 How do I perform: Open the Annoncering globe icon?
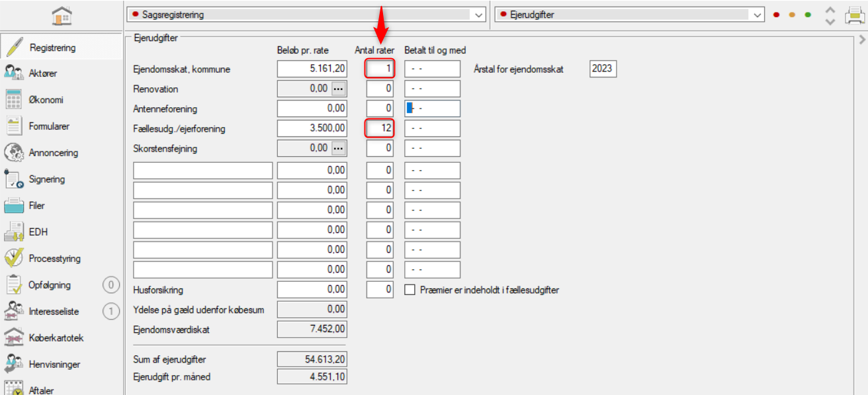[x=14, y=153]
